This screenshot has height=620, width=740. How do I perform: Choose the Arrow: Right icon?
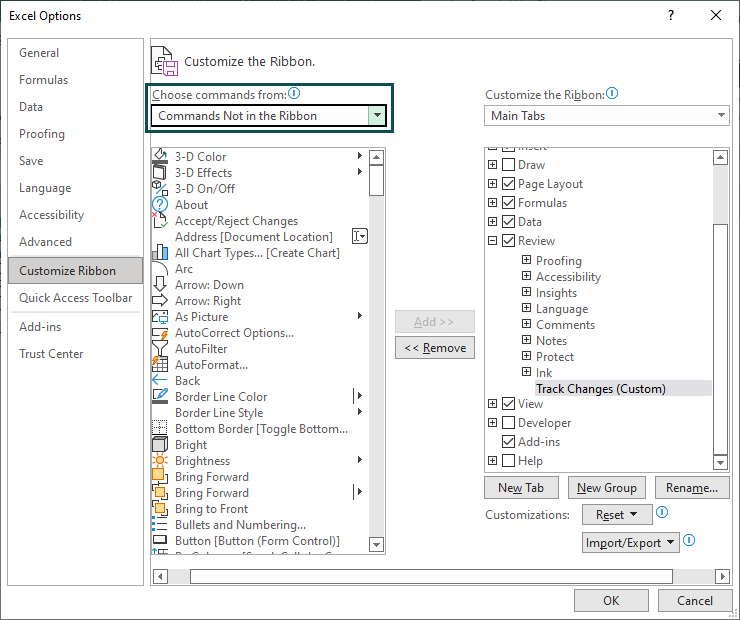[x=160, y=301]
